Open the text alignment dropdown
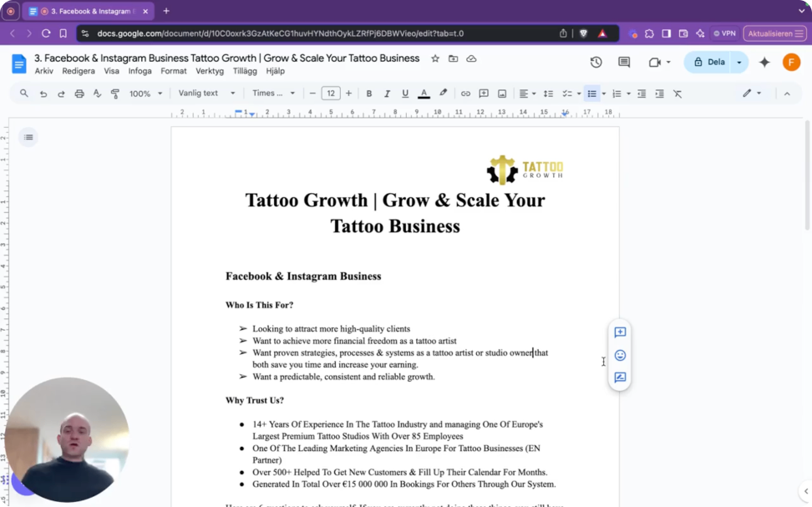Image resolution: width=812 pixels, height=507 pixels. [527, 94]
